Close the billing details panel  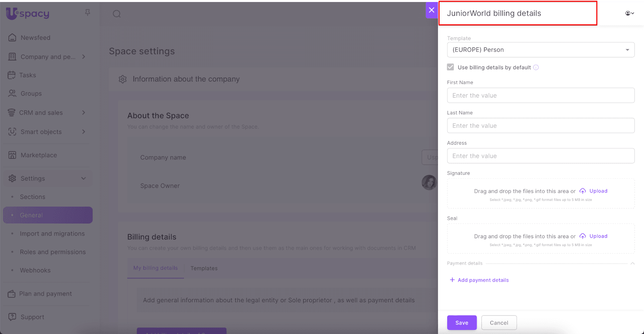point(431,10)
